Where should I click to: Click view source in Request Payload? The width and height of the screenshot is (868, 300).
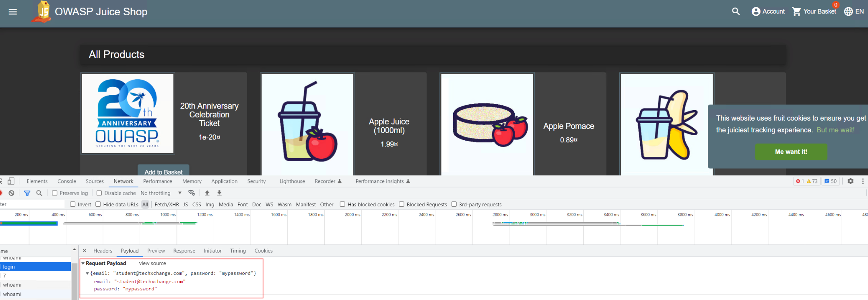coord(153,263)
